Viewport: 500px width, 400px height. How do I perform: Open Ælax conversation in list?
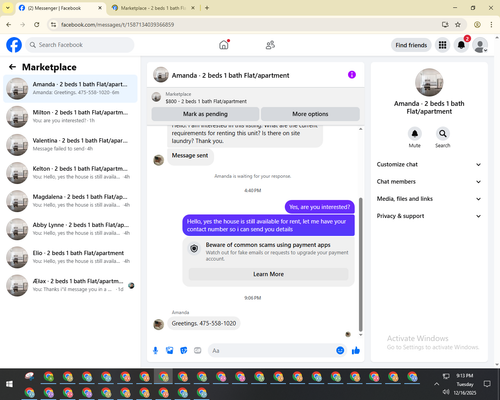(70, 285)
